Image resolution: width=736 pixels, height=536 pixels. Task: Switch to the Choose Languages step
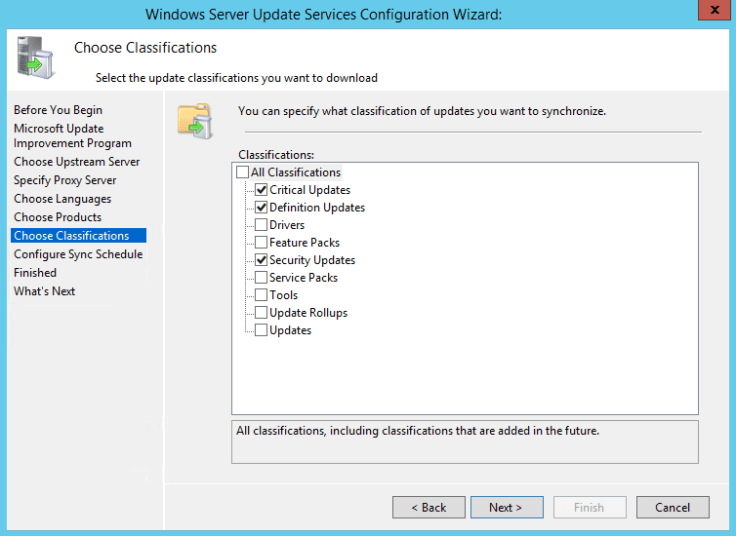[62, 199]
